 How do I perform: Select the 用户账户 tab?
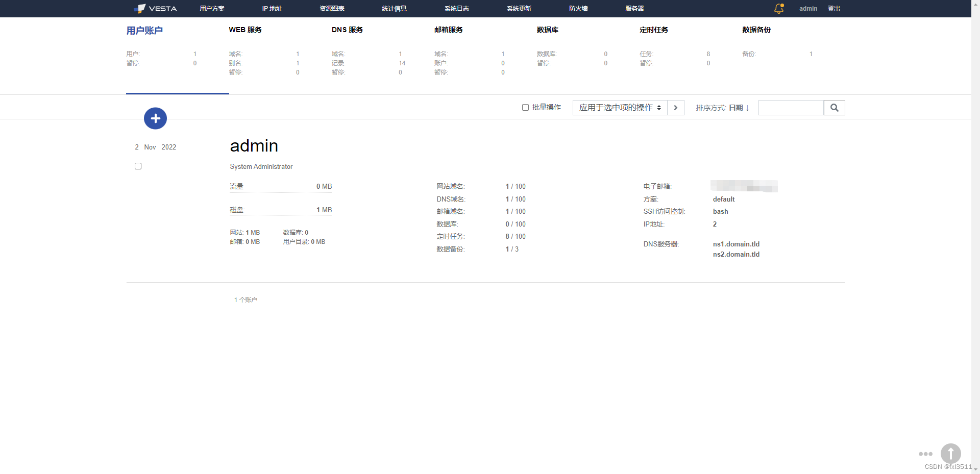[144, 31]
